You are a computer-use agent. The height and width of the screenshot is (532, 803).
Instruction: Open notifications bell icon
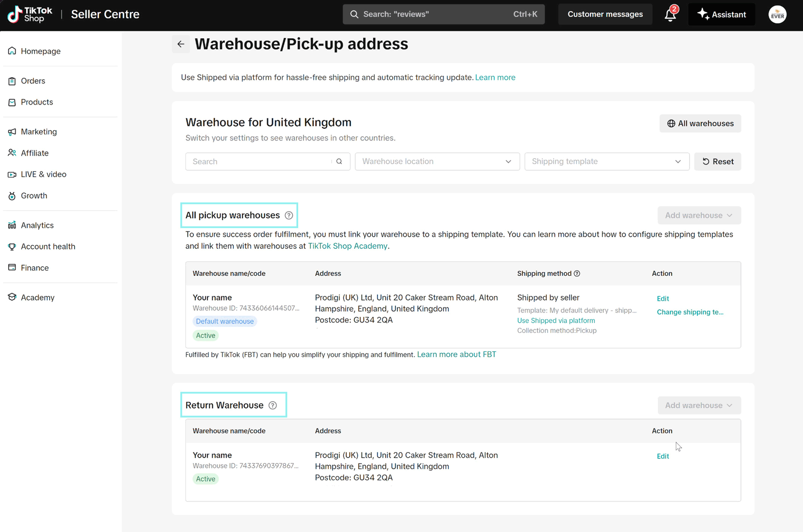click(670, 15)
